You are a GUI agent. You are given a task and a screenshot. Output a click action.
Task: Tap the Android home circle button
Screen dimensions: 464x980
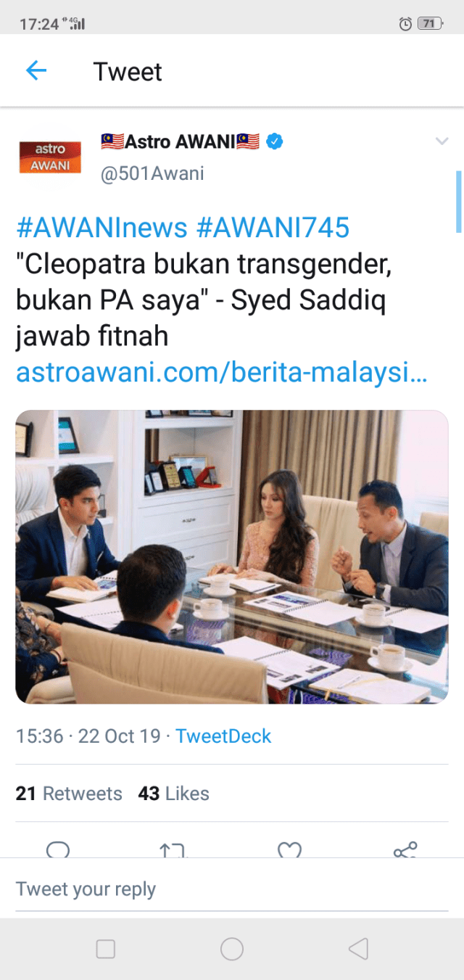click(x=232, y=949)
